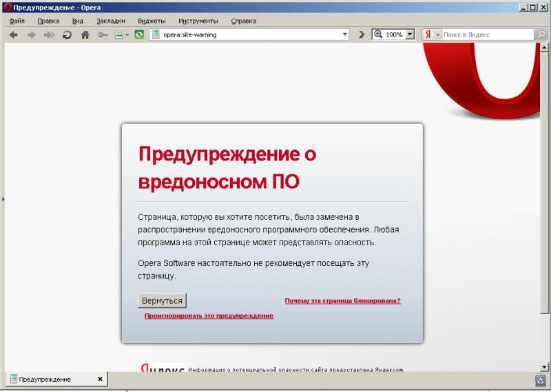The width and height of the screenshot is (551, 392).
Task: Click the closed tabs trash icon
Action: [540, 380]
